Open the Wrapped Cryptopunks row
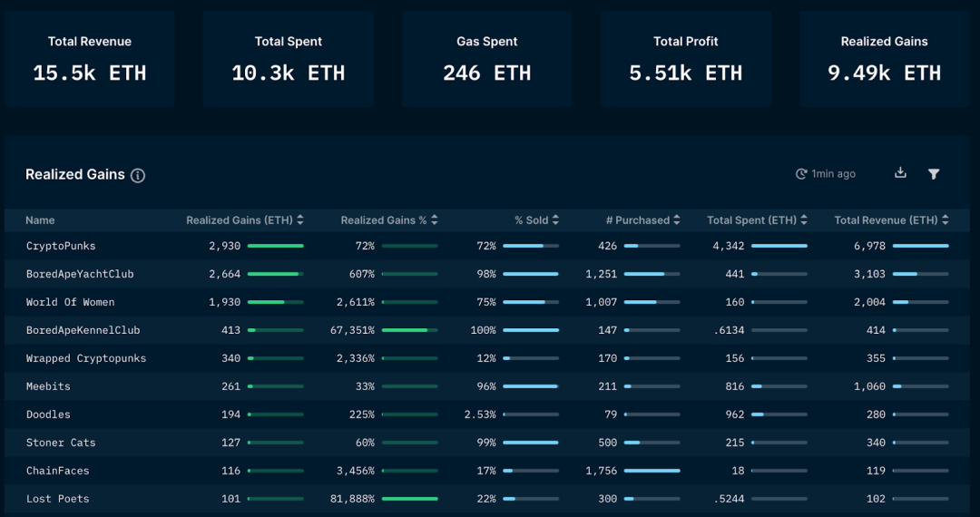 pyautogui.click(x=487, y=358)
